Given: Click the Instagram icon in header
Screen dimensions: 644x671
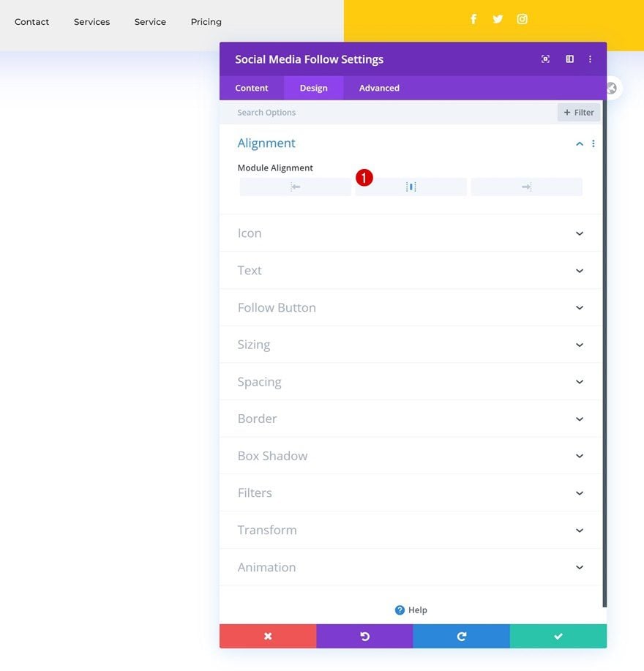Looking at the screenshot, I should tap(522, 19).
